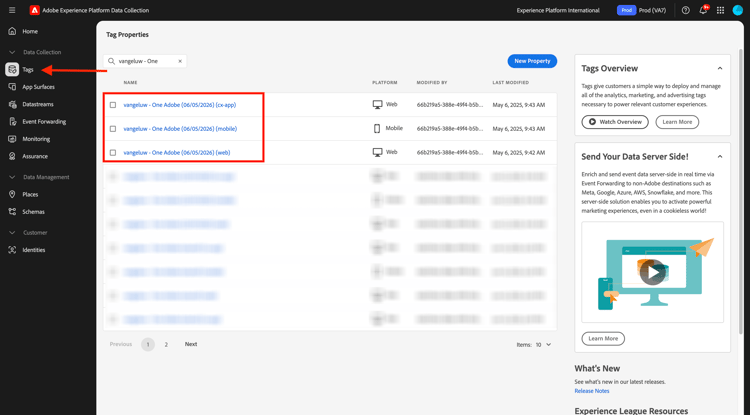
Task: Click into the property search field
Action: [145, 61]
